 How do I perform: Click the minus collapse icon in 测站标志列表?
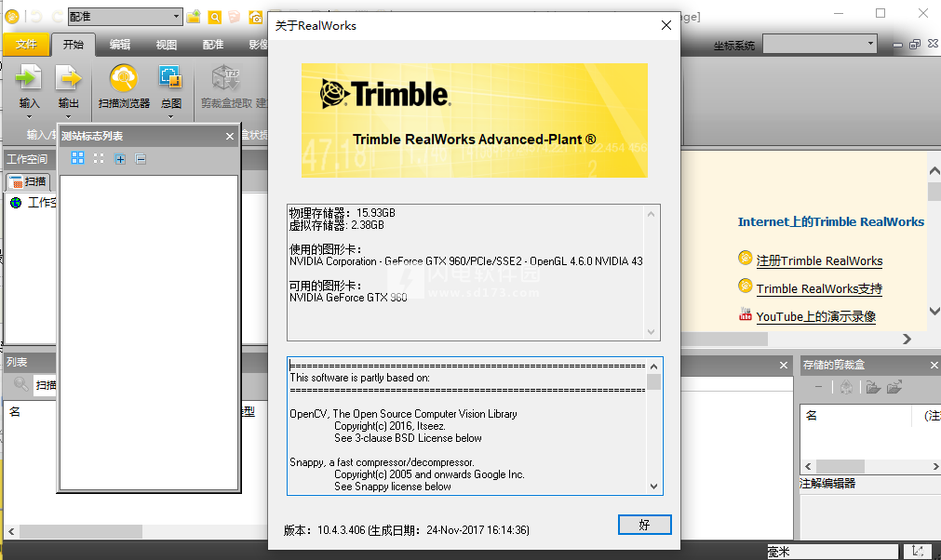[141, 159]
